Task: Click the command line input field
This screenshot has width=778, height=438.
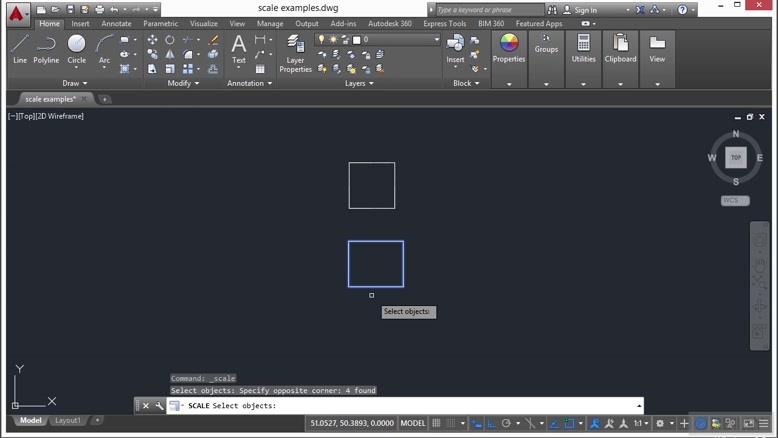Action: point(404,406)
